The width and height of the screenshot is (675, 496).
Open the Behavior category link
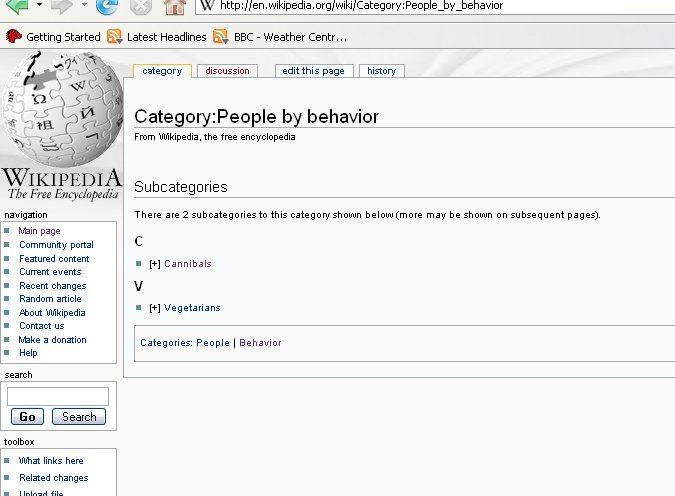[x=260, y=343]
